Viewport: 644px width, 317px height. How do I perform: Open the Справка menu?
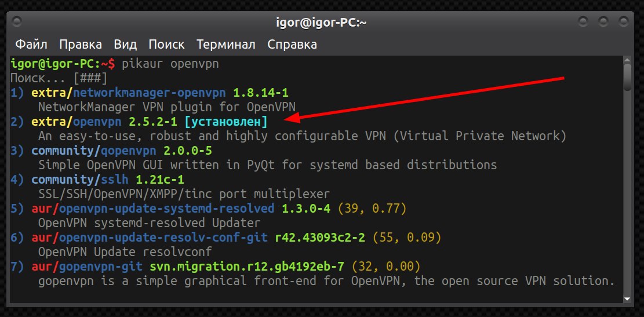(292, 44)
